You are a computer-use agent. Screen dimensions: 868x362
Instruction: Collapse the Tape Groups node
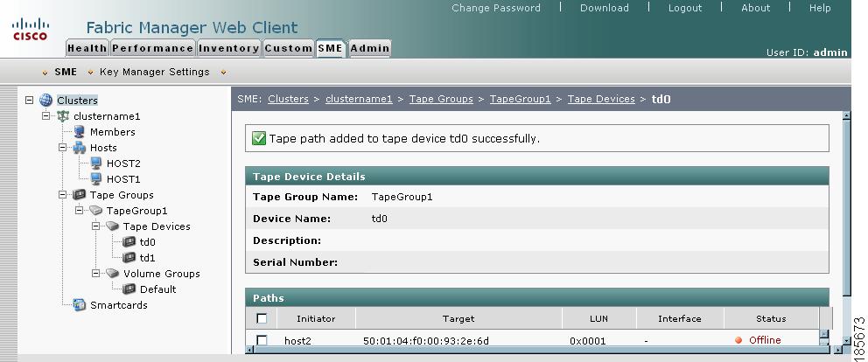click(x=62, y=194)
